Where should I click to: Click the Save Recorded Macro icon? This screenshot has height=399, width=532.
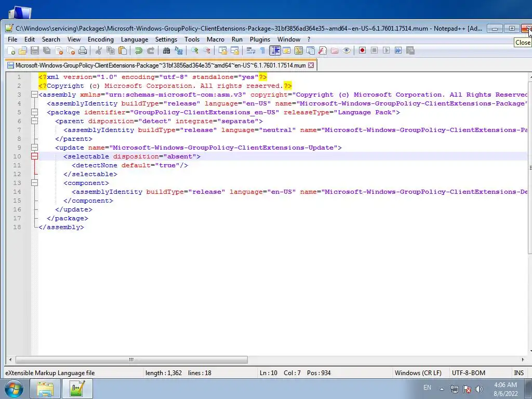410,51
